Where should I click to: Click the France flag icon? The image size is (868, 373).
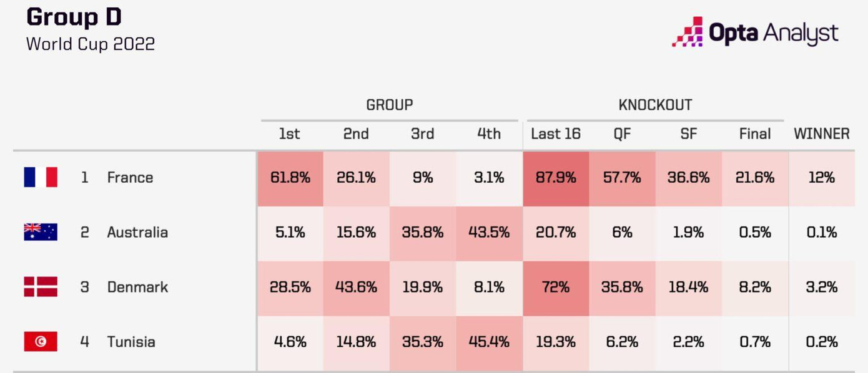click(x=41, y=177)
